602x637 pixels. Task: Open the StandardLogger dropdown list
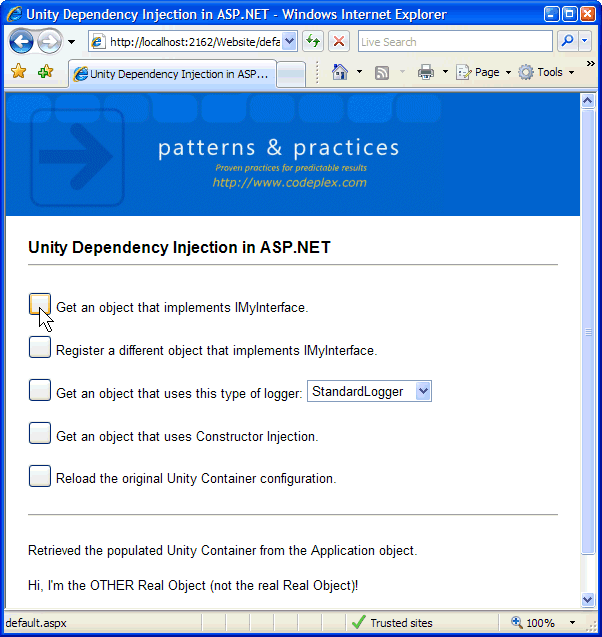(422, 392)
